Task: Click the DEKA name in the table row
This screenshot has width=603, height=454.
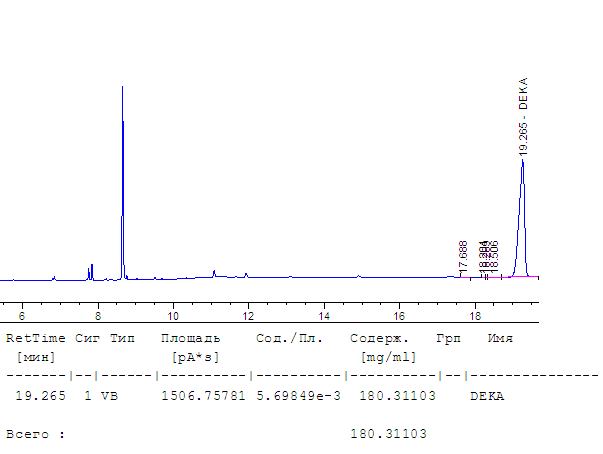Action: click(487, 396)
